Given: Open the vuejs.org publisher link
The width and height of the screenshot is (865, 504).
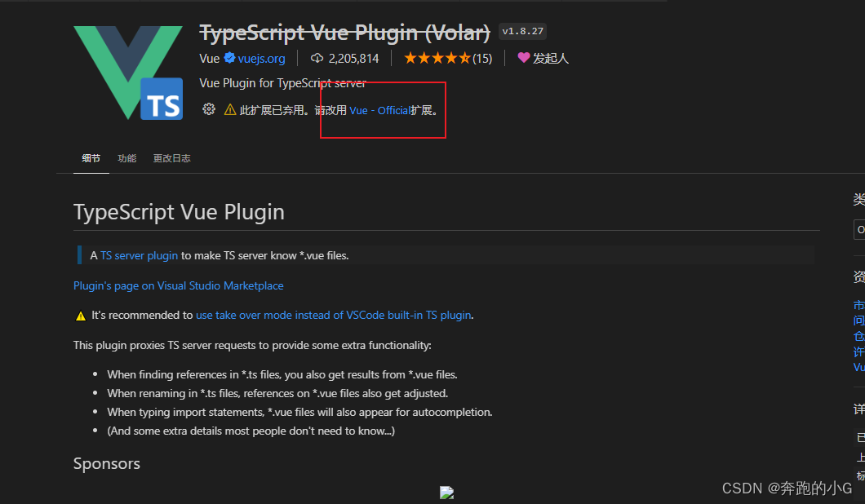Looking at the screenshot, I should [x=261, y=59].
